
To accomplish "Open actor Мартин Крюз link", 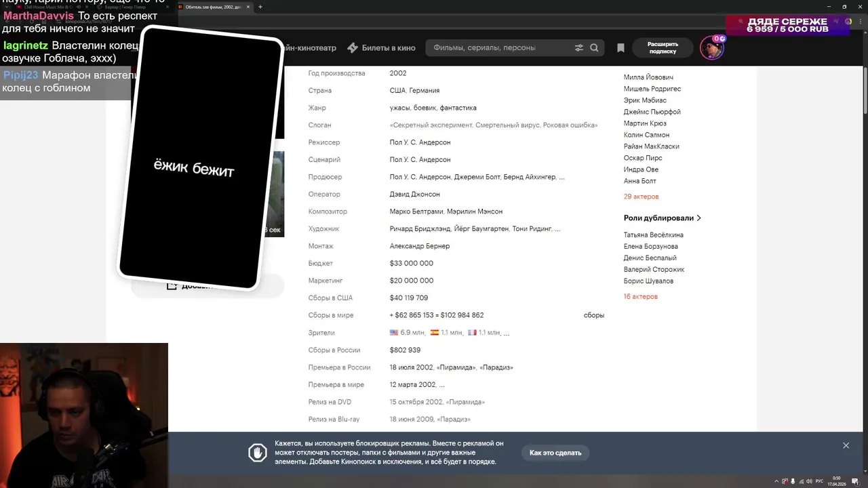I will tap(645, 123).
